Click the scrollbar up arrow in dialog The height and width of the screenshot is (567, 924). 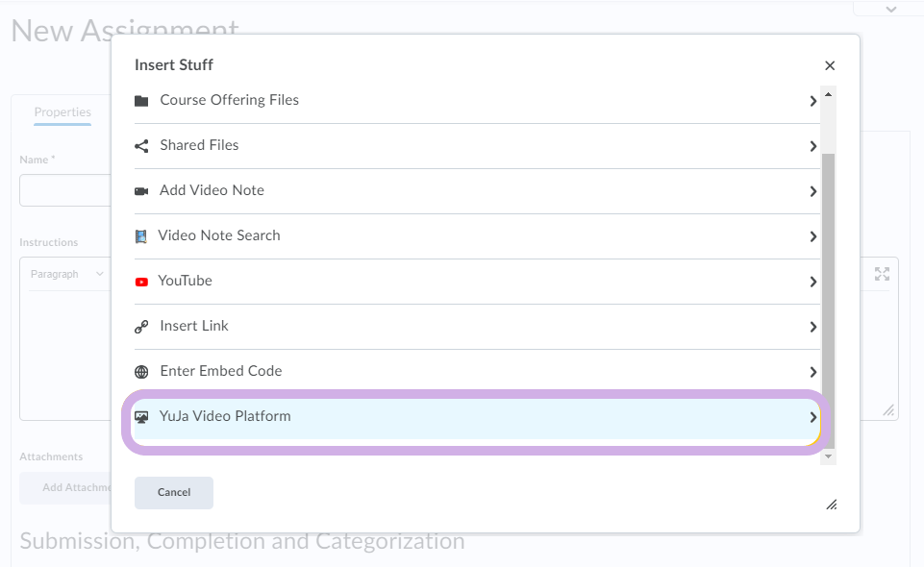tap(828, 94)
